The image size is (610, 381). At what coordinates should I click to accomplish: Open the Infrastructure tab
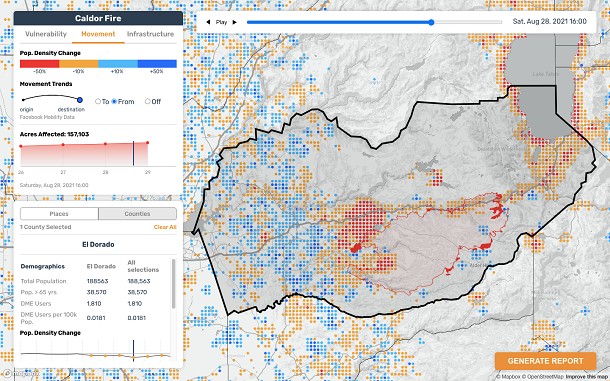click(150, 34)
